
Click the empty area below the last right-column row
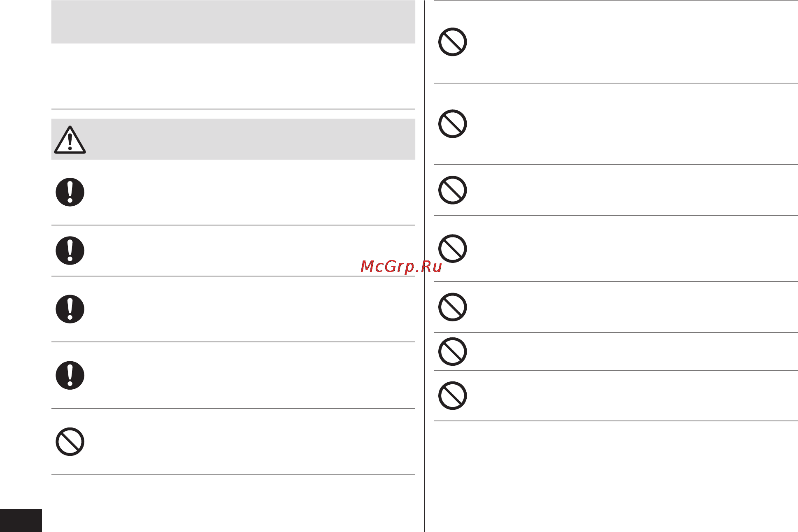(x=616, y=476)
